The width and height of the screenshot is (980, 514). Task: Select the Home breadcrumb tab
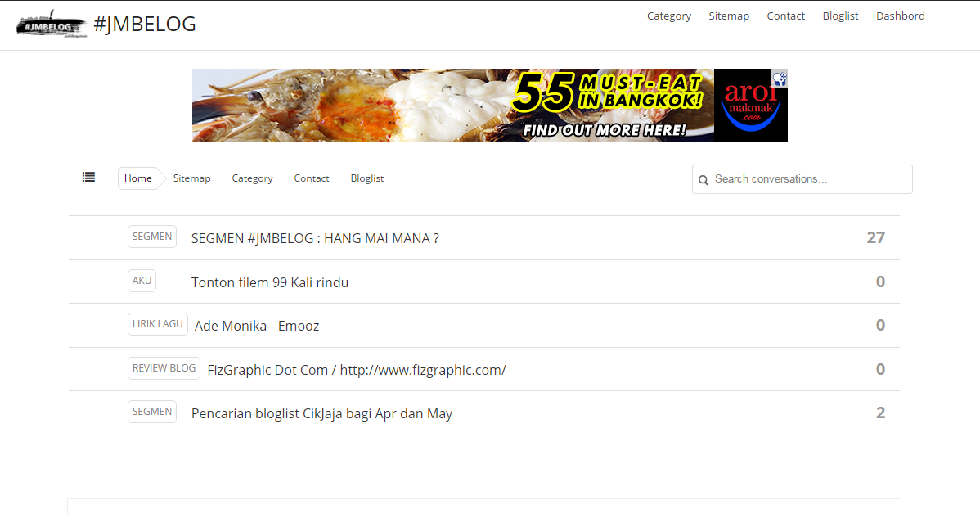pos(138,178)
